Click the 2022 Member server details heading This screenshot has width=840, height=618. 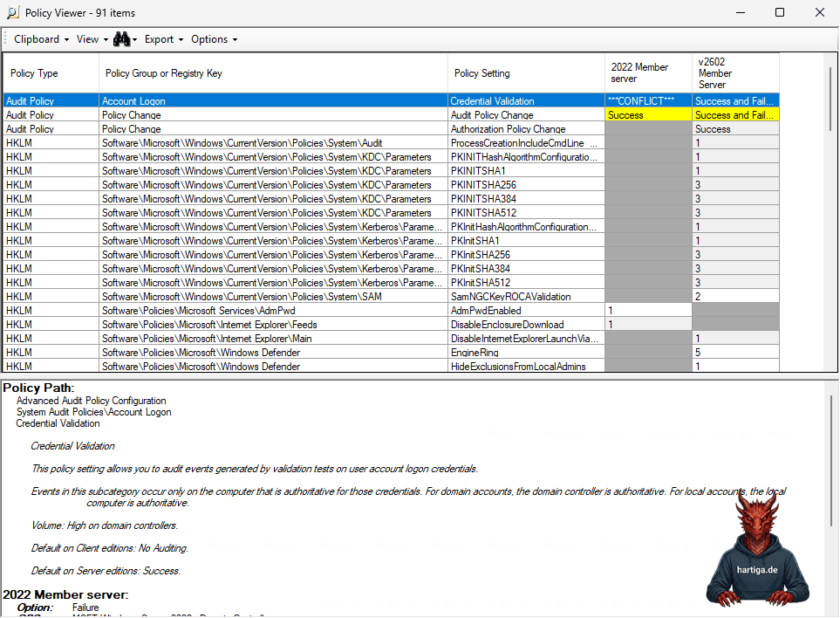point(65,594)
